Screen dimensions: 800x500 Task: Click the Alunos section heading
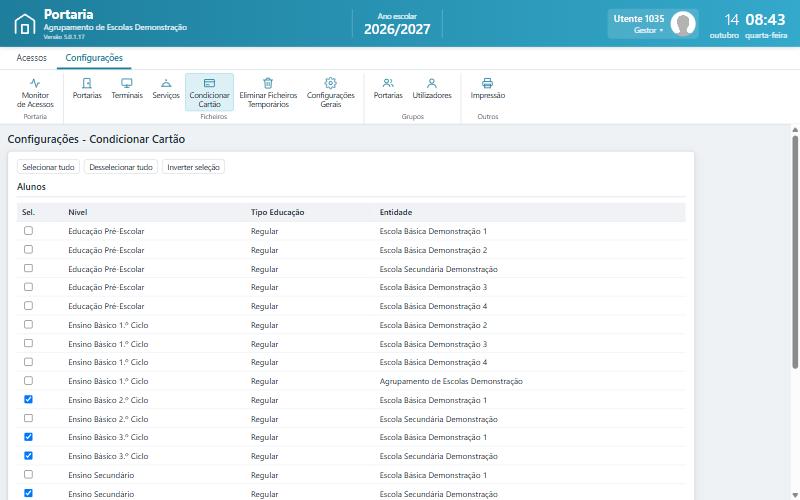32,187
